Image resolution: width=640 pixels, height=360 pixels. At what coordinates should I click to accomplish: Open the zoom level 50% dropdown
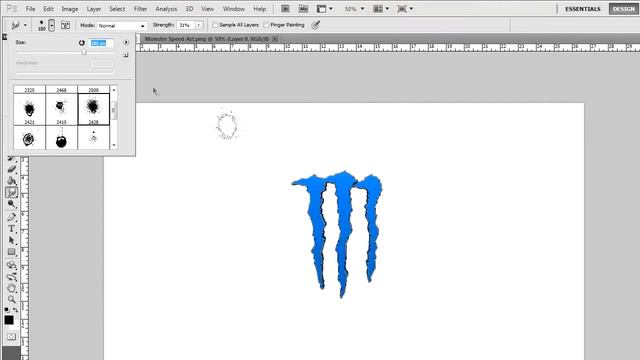click(354, 9)
